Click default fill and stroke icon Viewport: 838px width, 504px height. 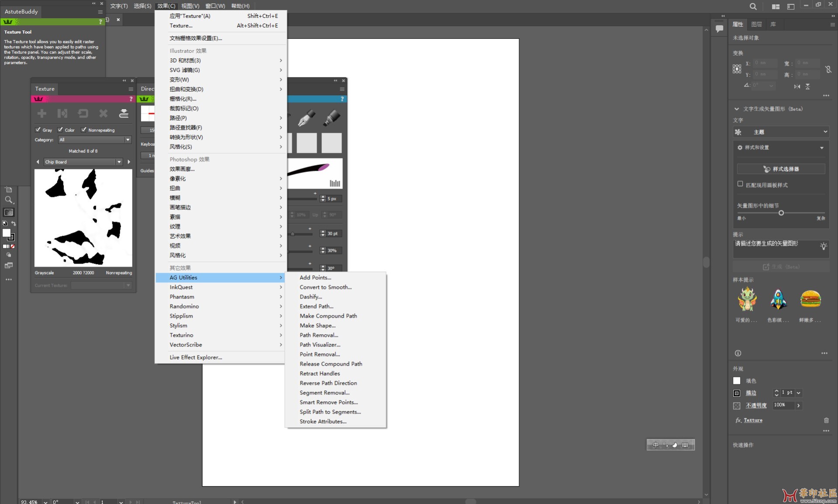tap(5, 223)
